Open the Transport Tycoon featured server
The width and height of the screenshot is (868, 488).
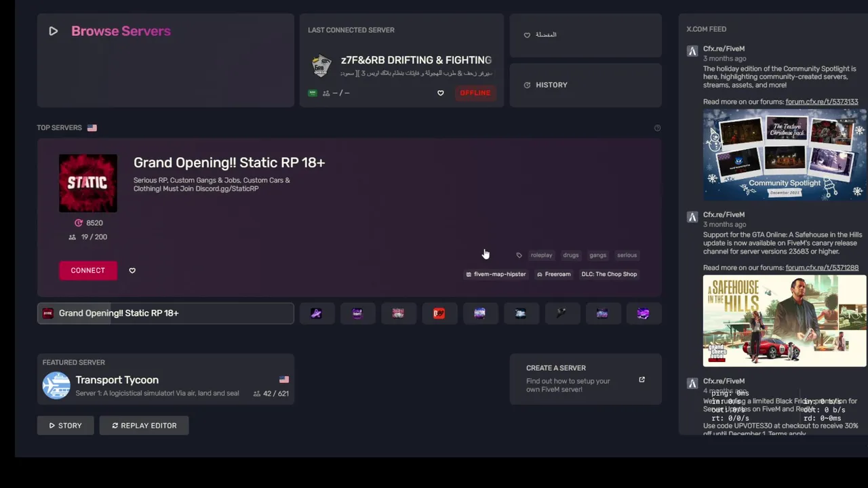(x=165, y=380)
